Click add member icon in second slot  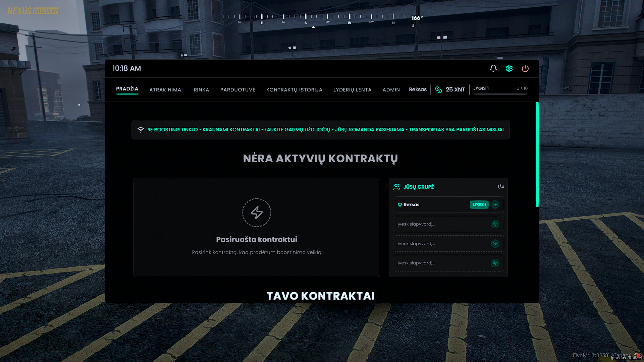495,244
